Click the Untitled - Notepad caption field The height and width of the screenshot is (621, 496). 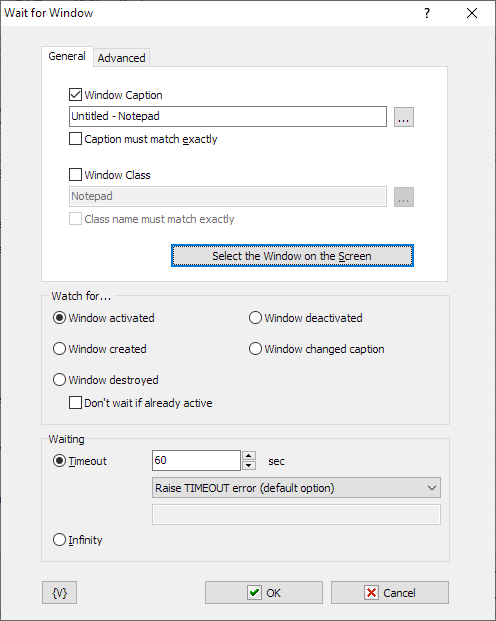228,116
